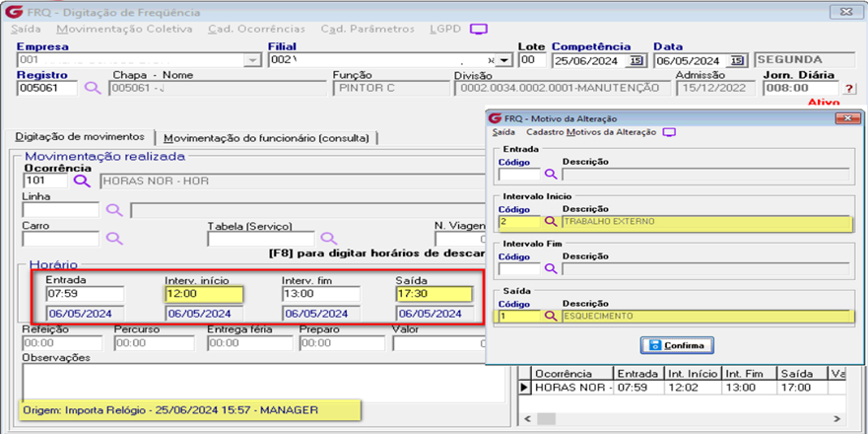868x434 pixels.
Task: Click the G logo in the Motivo da Alteração title bar
Action: point(496,118)
